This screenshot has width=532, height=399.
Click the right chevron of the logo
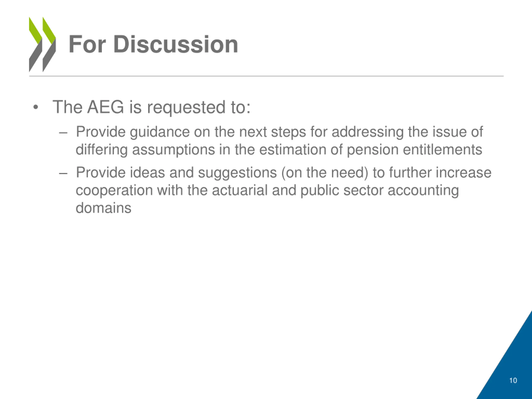(49, 44)
